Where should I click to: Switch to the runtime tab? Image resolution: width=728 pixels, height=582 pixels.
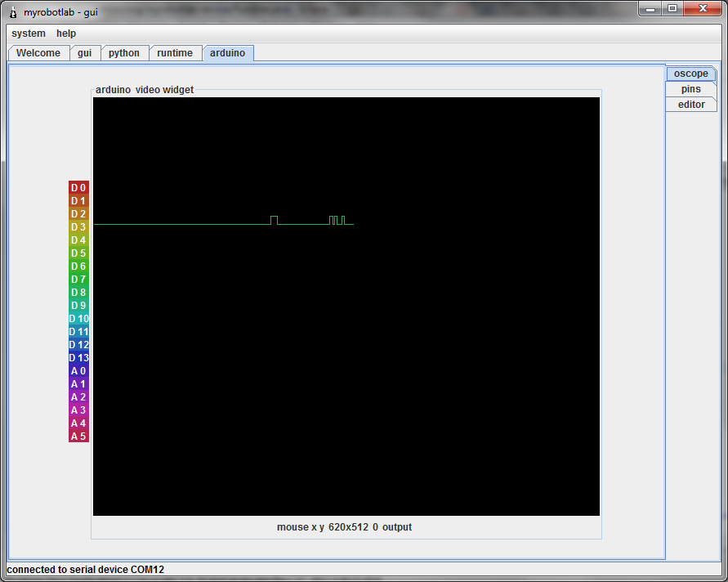(x=175, y=53)
